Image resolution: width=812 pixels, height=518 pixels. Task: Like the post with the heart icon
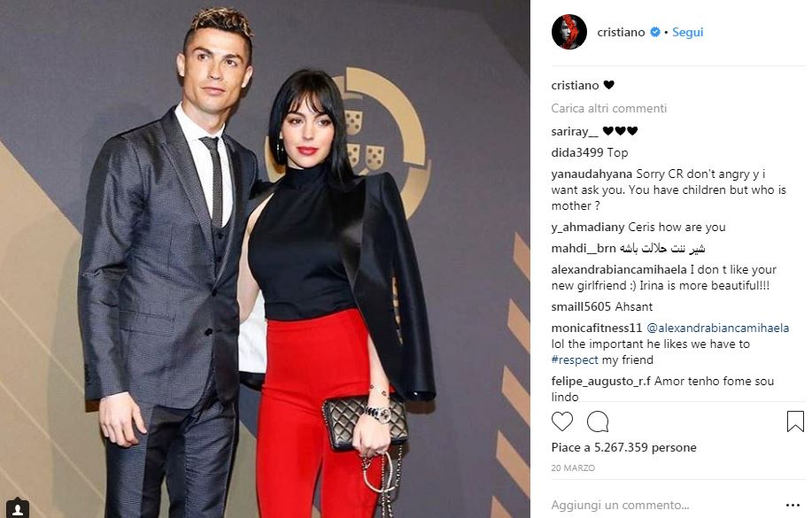562,421
